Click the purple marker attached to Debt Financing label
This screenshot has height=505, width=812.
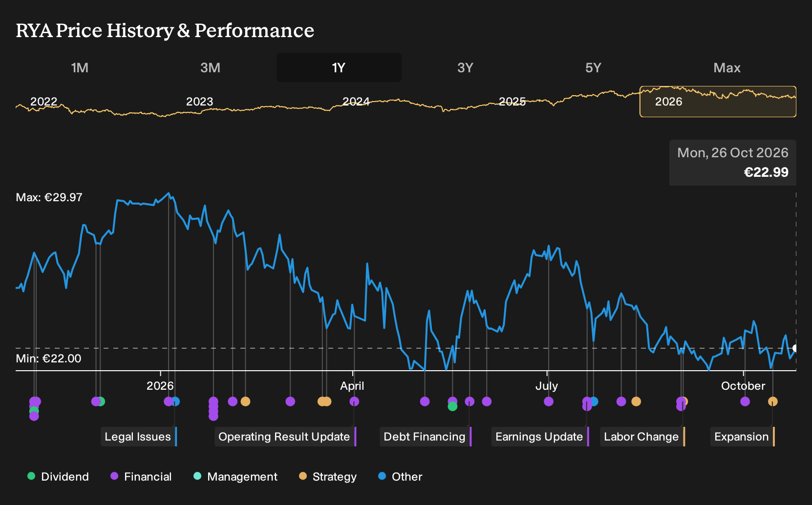coord(470,401)
